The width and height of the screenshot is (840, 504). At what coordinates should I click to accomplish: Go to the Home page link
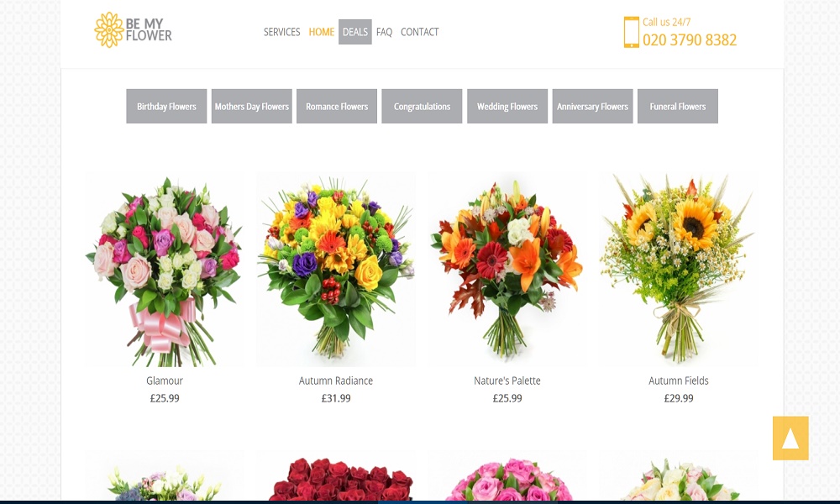[321, 32]
